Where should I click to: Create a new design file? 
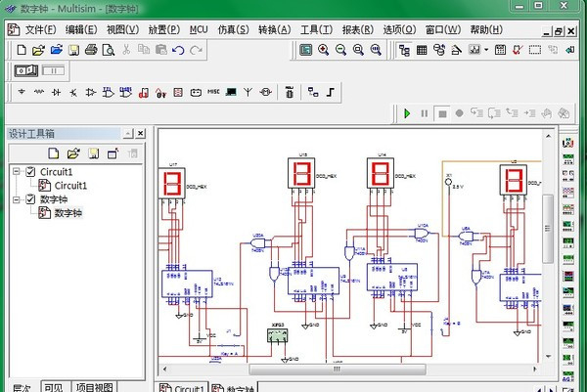[x=22, y=50]
